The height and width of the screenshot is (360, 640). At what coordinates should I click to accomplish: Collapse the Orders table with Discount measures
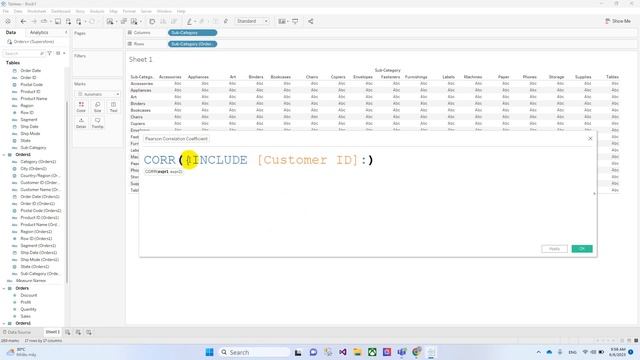click(x=4, y=288)
